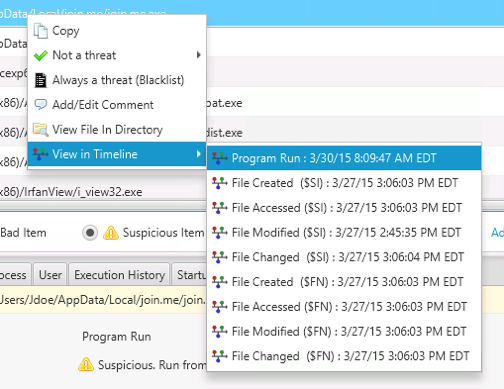Choose File Accessed ($FN) timeline entry
This screenshot has width=504, height=389.
(344, 306)
